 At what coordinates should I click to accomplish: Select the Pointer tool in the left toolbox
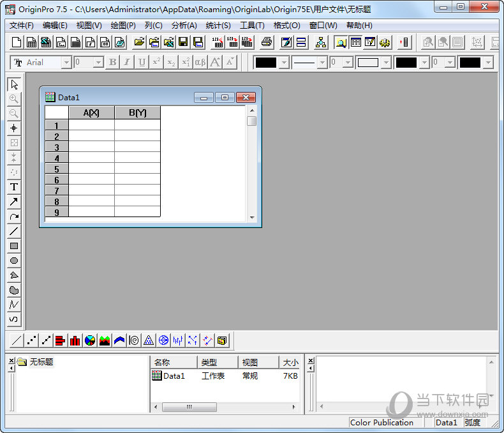click(14, 84)
